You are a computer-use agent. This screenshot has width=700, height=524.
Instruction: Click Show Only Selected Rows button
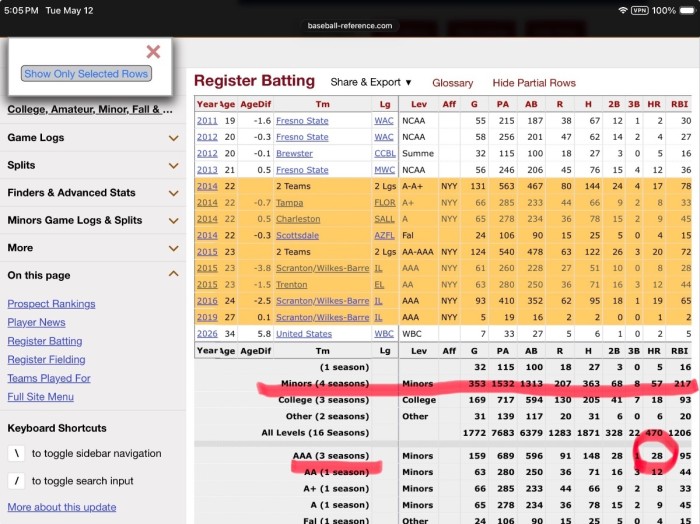point(86,74)
